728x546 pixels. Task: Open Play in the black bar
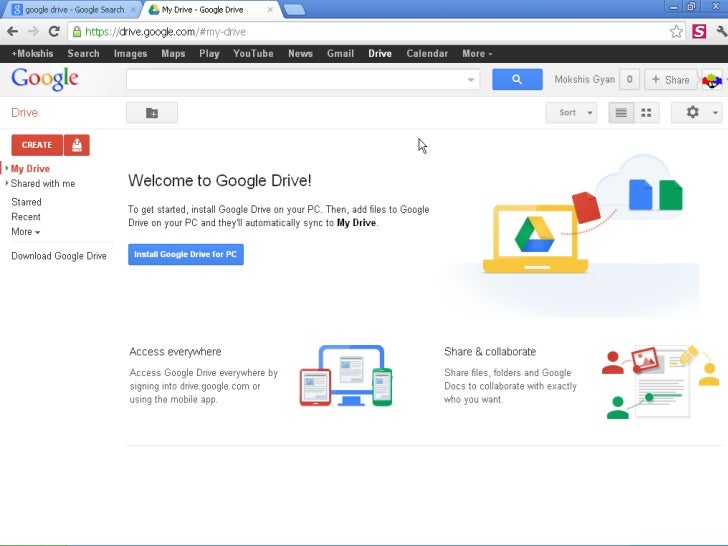point(209,54)
